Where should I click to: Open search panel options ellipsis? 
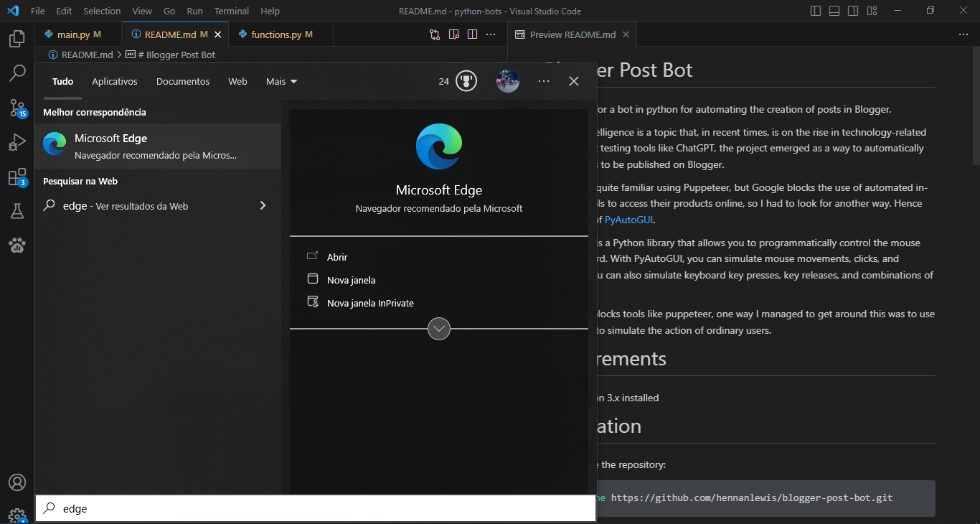(x=544, y=81)
